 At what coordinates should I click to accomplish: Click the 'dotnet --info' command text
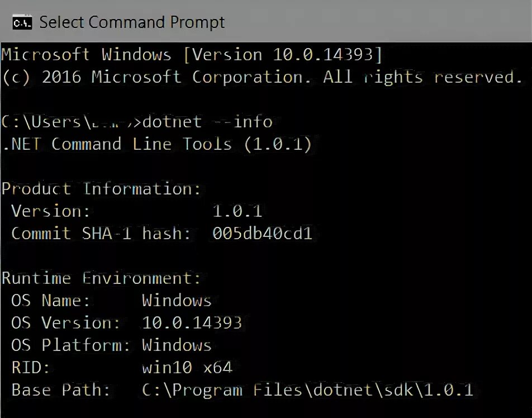point(207,122)
